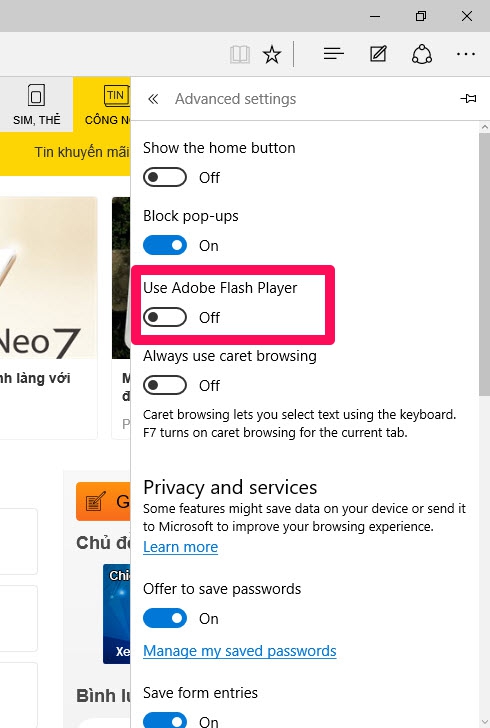Make a Web Note pen icon
Image resolution: width=490 pixels, height=728 pixels.
(378, 54)
